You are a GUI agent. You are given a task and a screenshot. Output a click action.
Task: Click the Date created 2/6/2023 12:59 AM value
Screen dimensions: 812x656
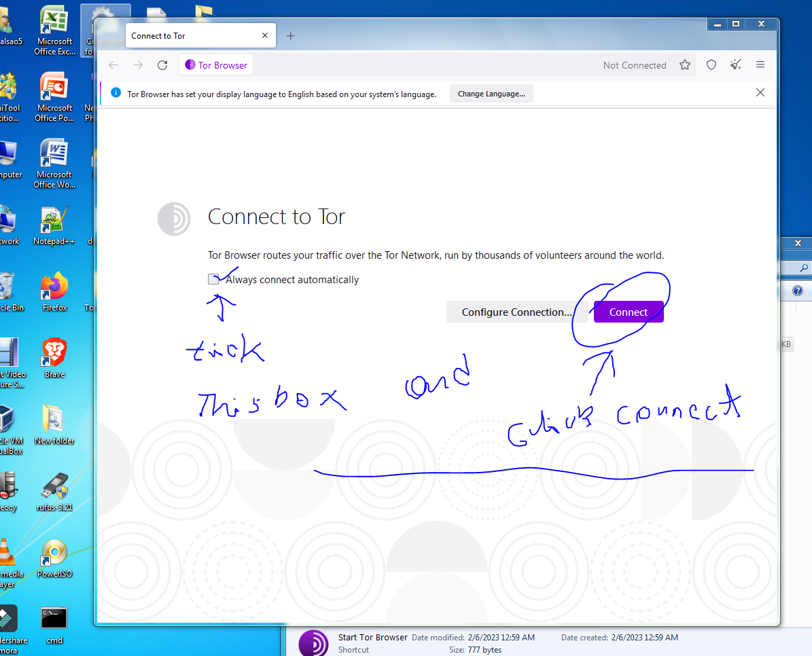coord(644,638)
